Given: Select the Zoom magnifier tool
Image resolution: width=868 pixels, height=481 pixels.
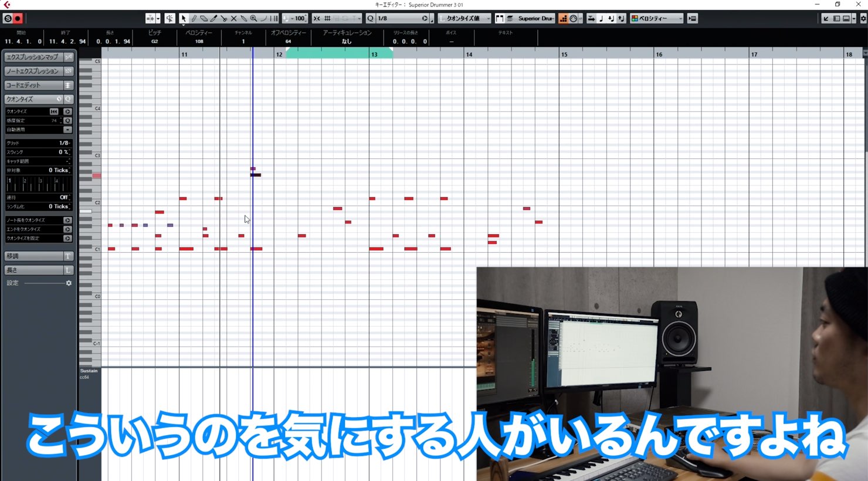Looking at the screenshot, I should (253, 19).
